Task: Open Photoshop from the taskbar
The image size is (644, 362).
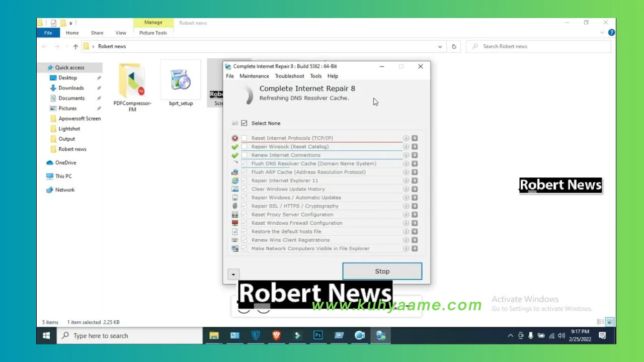Action: (318, 335)
